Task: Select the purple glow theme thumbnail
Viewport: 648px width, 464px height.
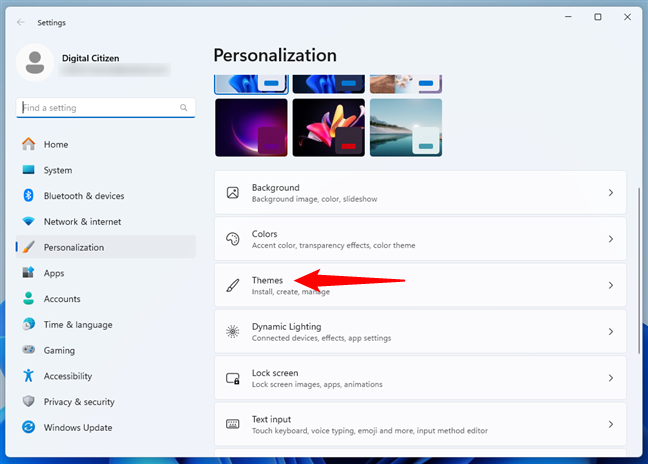Action: pos(251,127)
